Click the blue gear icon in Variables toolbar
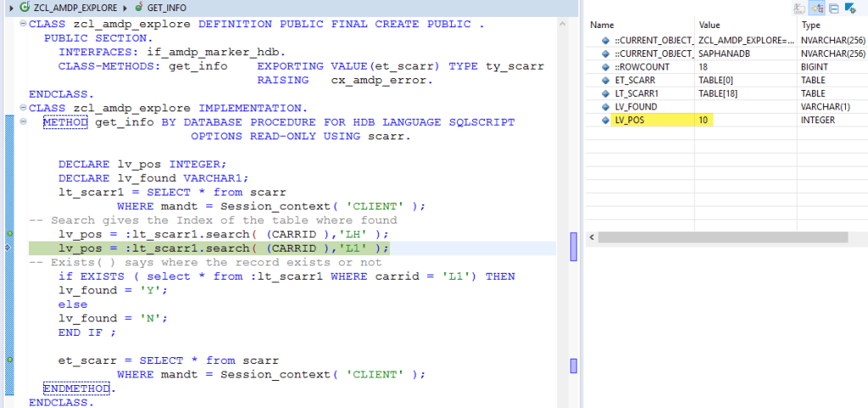The height and width of the screenshot is (408, 868). pos(850,8)
